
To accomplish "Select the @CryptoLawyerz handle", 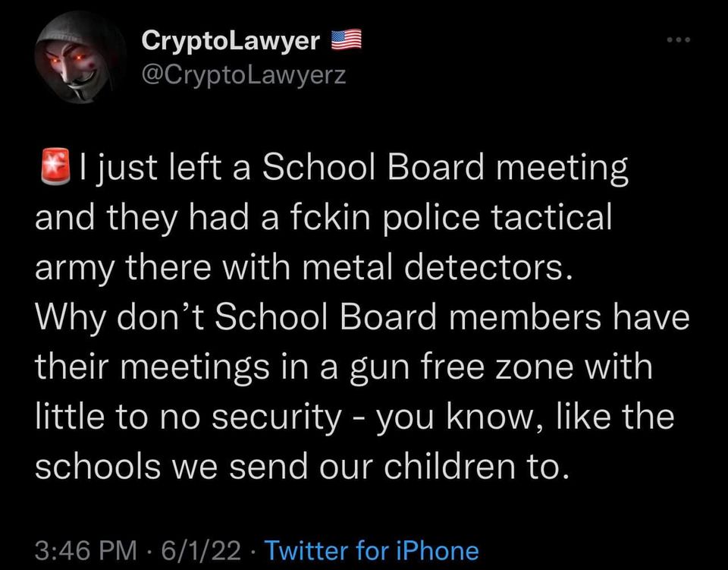I will point(244,74).
